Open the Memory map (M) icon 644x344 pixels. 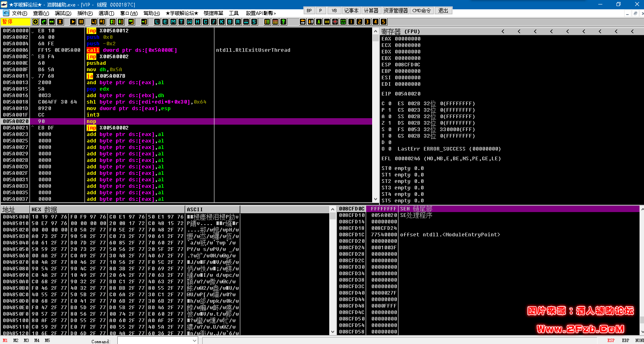click(173, 22)
